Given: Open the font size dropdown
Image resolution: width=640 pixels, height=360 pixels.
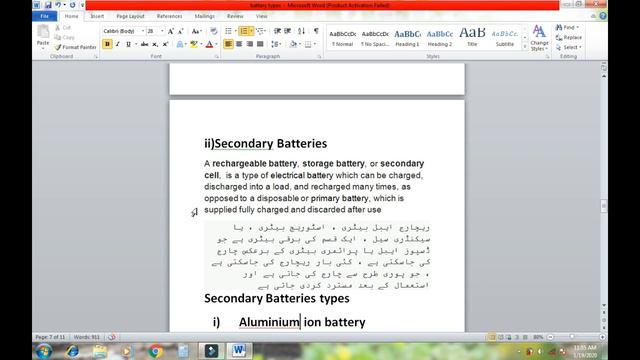Looking at the screenshot, I should click(x=162, y=31).
